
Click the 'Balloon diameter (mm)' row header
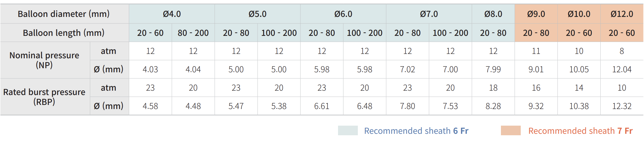(64, 14)
